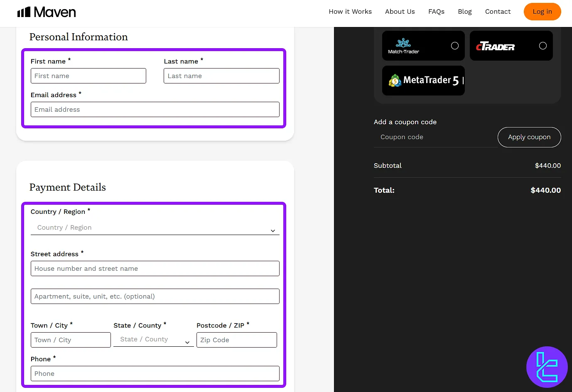The height and width of the screenshot is (392, 572).
Task: Navigate to the Blog link
Action: 464,12
